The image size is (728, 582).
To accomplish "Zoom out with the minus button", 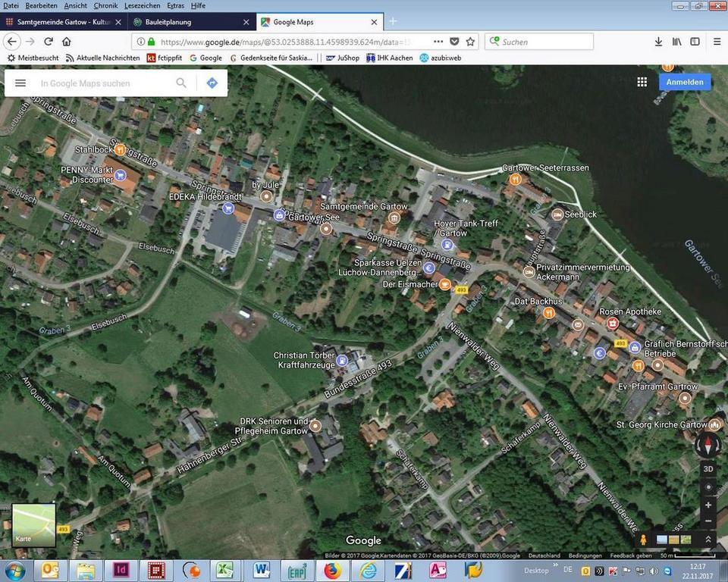I will click(x=708, y=521).
